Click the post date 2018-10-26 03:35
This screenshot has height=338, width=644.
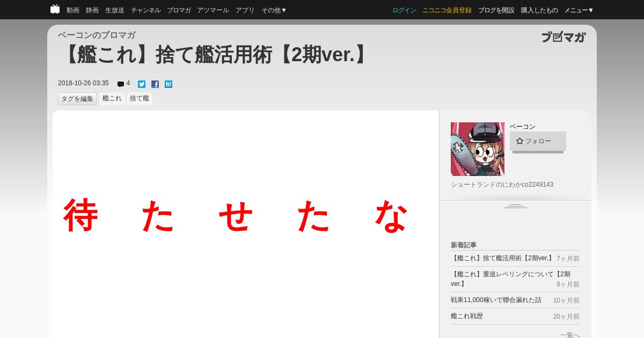coord(83,83)
